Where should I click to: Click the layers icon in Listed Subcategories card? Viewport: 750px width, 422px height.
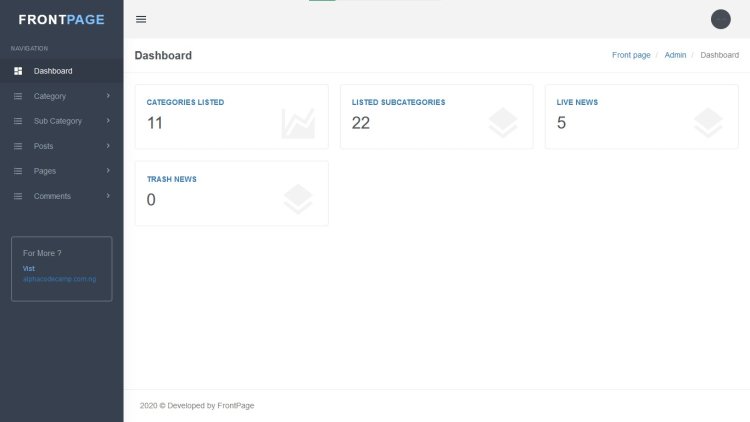503,123
